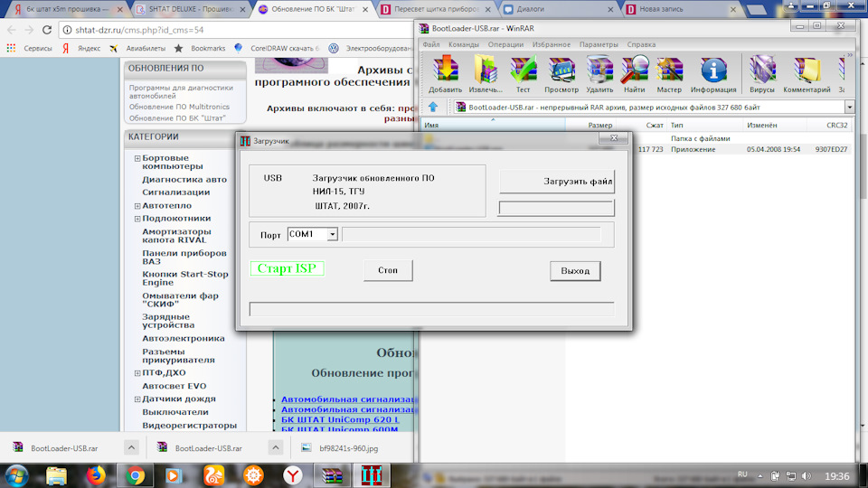Switch to WinRAR taskbar icon

(332, 475)
